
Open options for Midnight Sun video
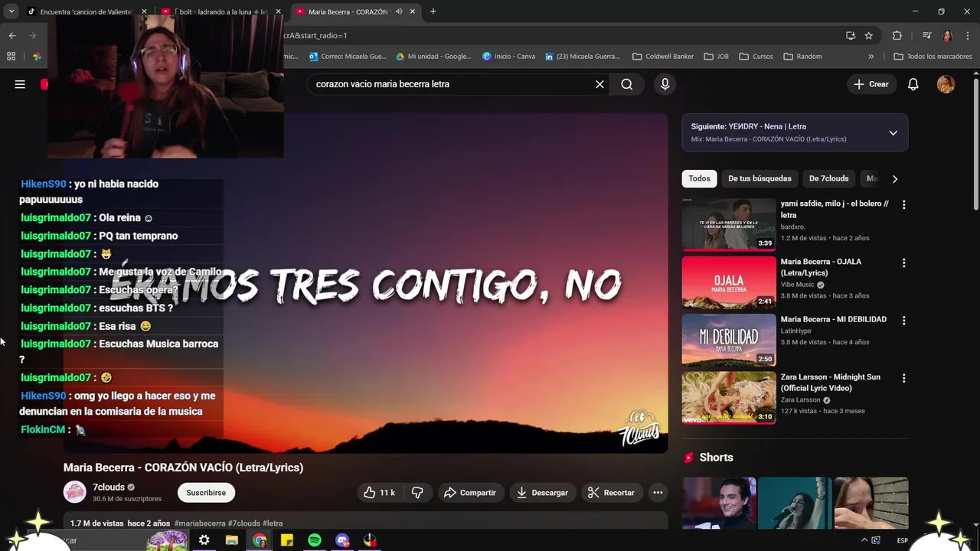[903, 378]
